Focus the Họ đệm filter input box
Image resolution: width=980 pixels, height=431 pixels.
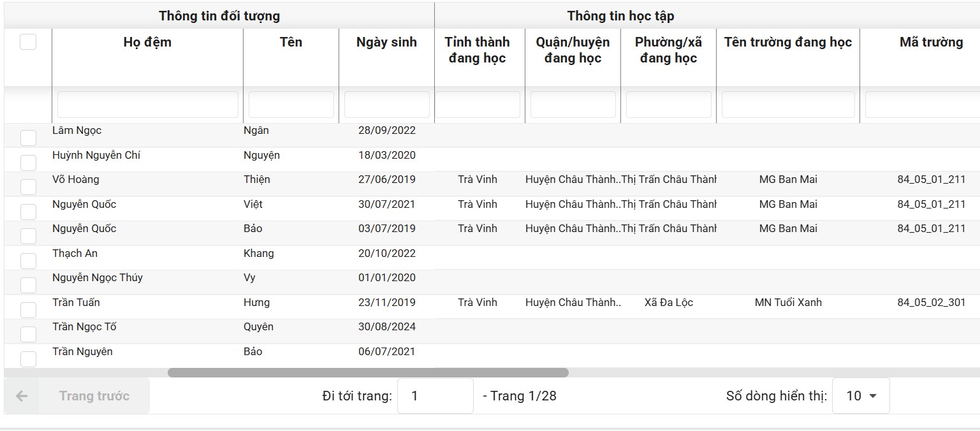pos(147,105)
